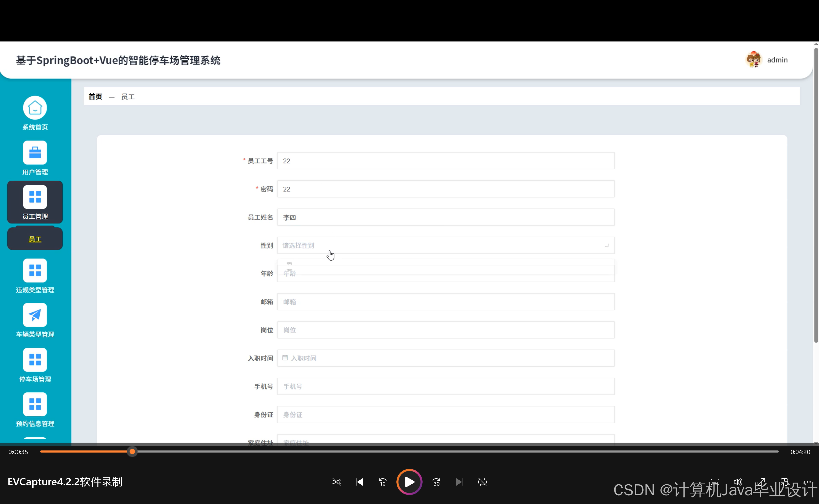Click the admin username

click(777, 60)
